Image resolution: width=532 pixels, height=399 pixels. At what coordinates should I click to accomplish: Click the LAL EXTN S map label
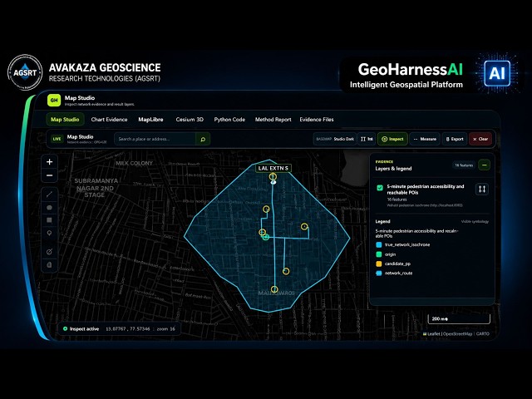coord(273,168)
